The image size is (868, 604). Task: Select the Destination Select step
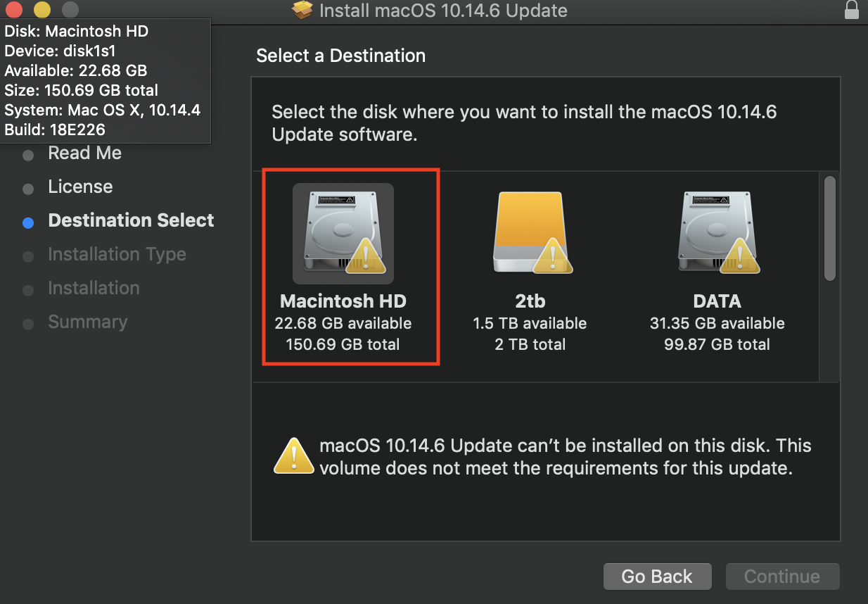tap(131, 221)
